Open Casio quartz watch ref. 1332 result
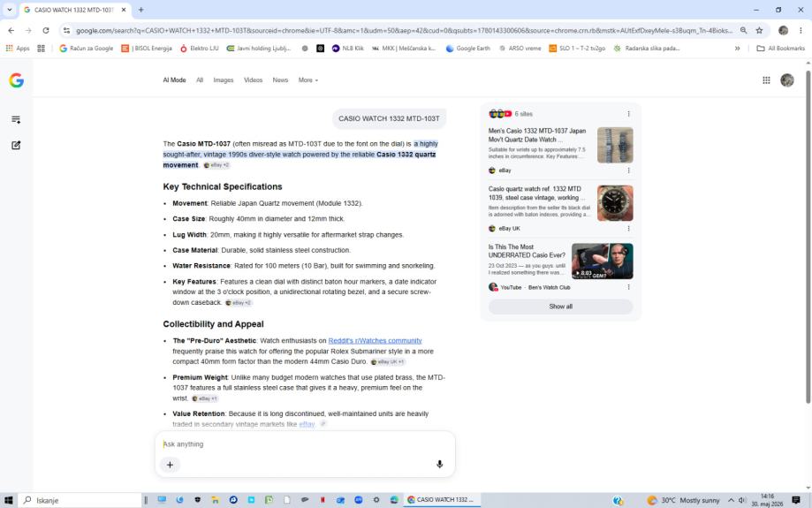The width and height of the screenshot is (812, 508). (536, 193)
